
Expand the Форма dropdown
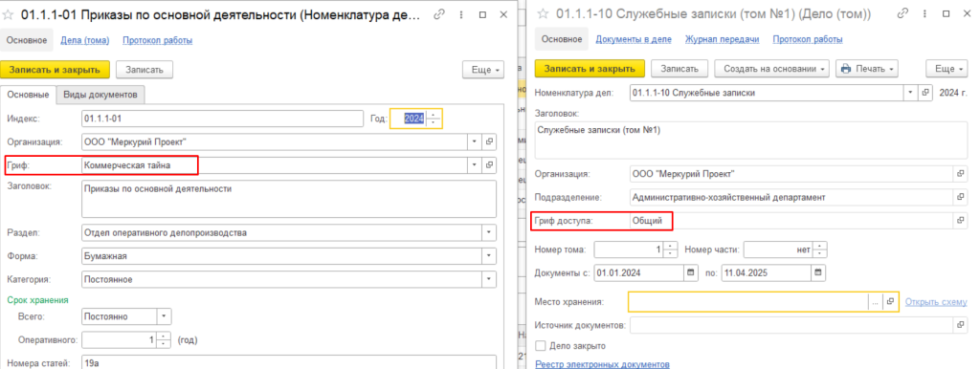[x=489, y=256]
